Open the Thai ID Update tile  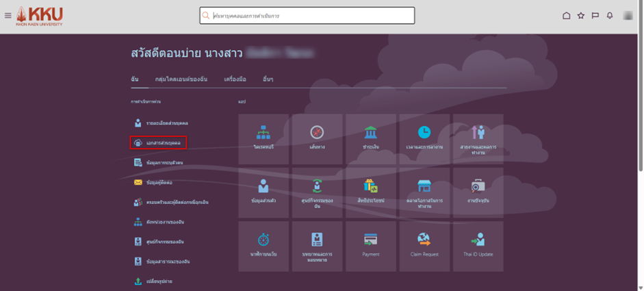click(x=478, y=246)
